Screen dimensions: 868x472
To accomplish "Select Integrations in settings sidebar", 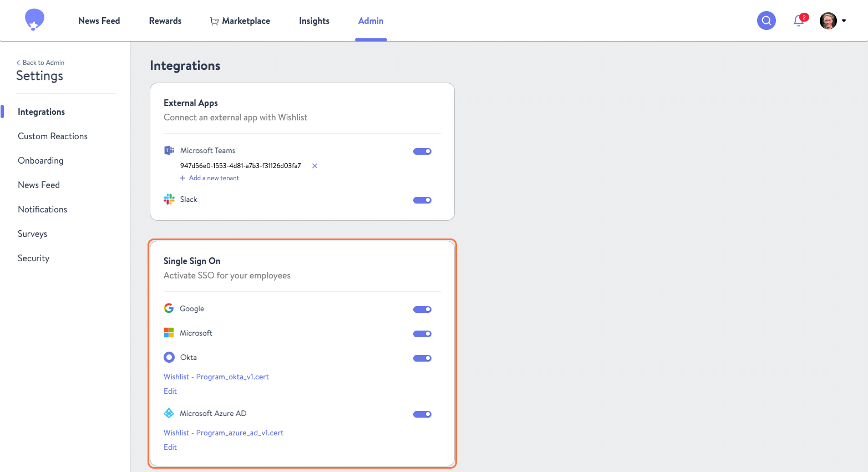I will [41, 111].
